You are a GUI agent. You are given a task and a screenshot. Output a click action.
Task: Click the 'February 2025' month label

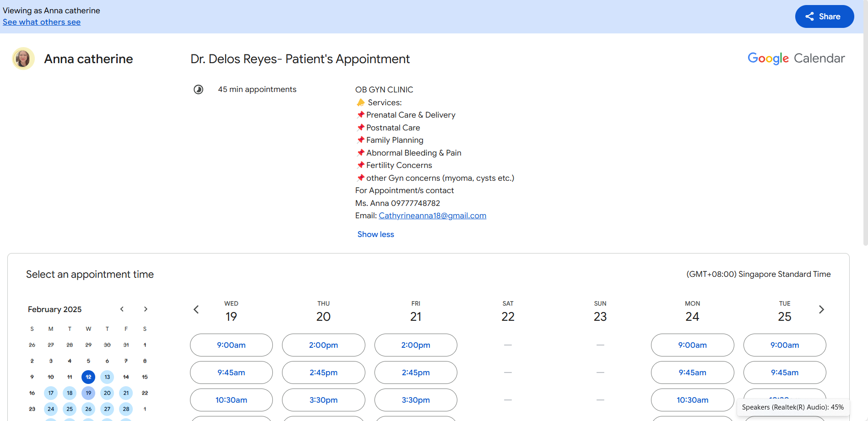tap(54, 309)
